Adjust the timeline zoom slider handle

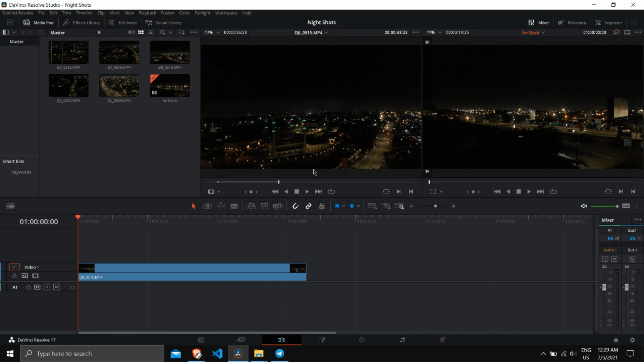point(435,206)
